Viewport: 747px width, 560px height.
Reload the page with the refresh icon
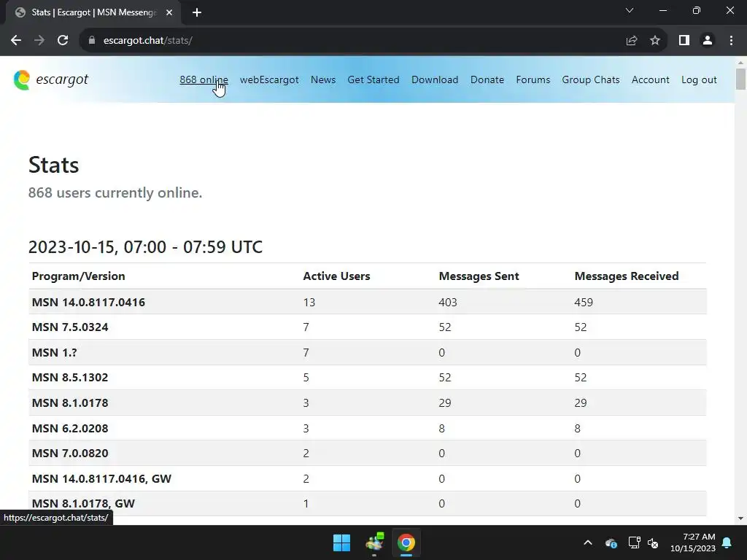coord(63,41)
